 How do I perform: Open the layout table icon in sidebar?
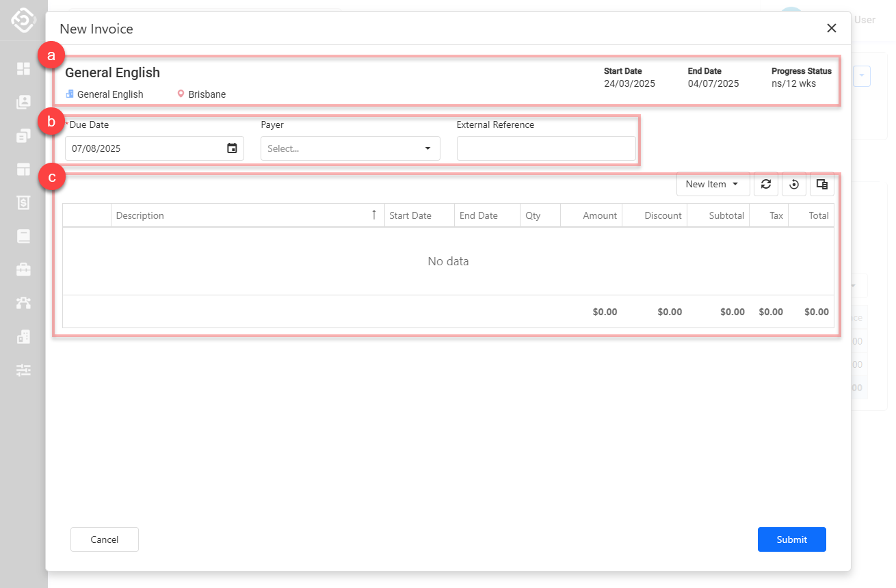pos(23,169)
